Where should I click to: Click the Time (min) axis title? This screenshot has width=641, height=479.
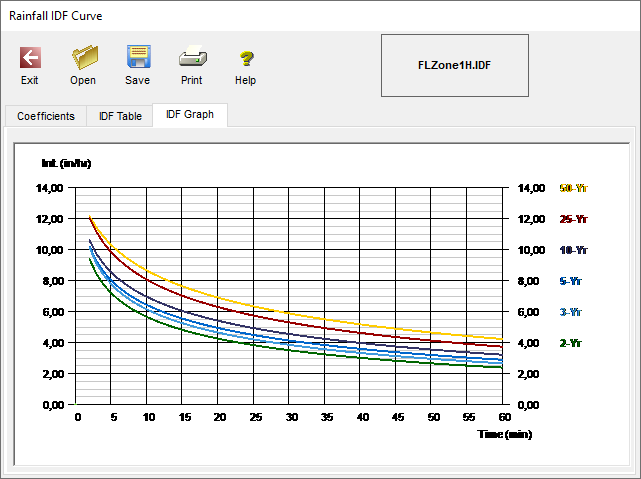(504, 434)
